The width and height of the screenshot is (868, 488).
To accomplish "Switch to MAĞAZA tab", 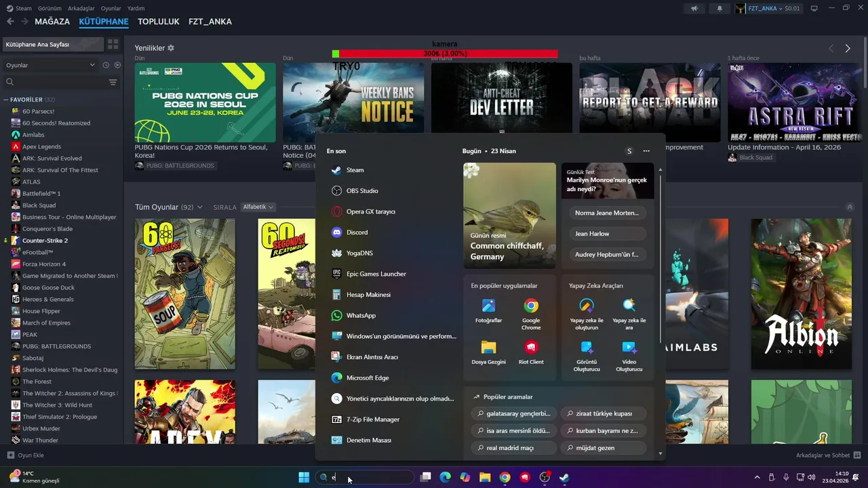I will [52, 22].
